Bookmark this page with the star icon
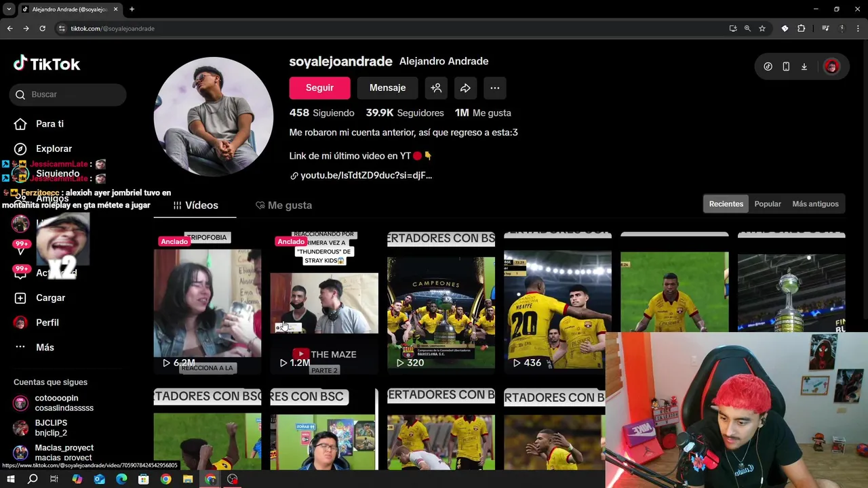The height and width of the screenshot is (488, 868). pos(762,28)
